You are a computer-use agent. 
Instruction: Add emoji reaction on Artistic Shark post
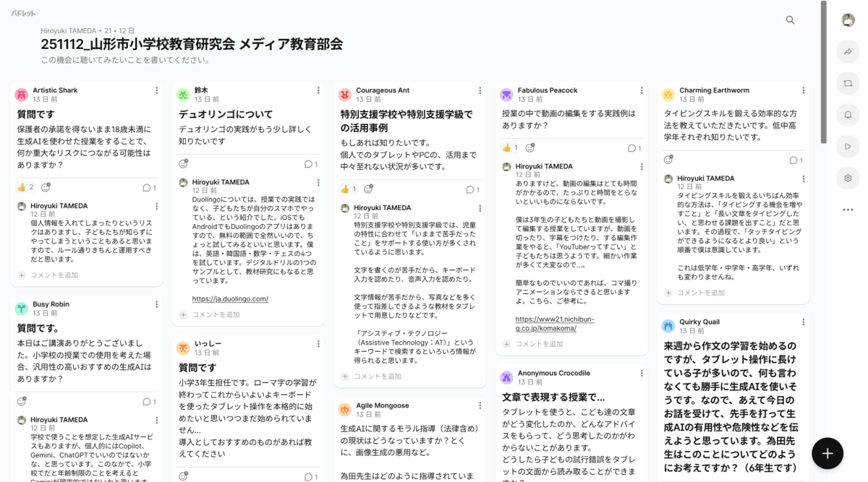pyautogui.click(x=46, y=187)
